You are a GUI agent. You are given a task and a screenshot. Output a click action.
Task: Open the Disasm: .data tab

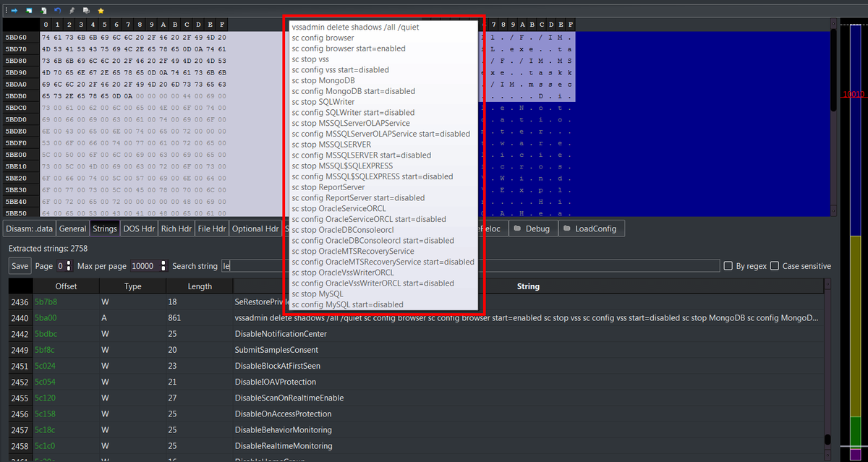[x=29, y=228]
